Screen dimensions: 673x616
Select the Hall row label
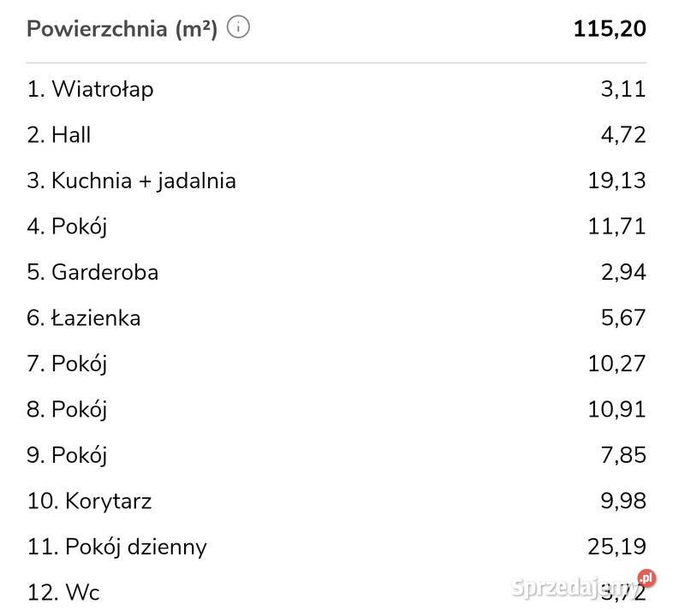tap(59, 135)
